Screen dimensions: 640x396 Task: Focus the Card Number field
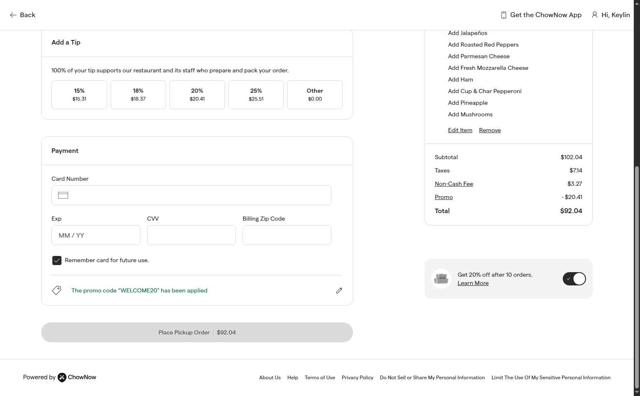click(x=191, y=195)
